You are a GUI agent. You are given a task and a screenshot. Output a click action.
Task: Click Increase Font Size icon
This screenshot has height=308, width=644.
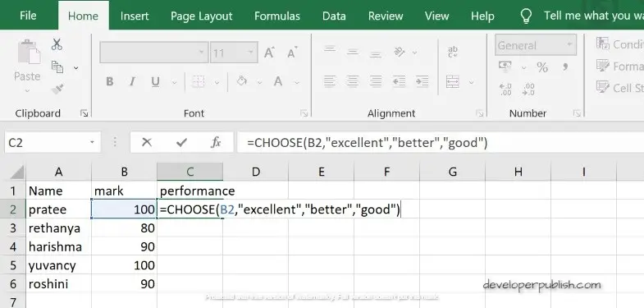coord(269,53)
